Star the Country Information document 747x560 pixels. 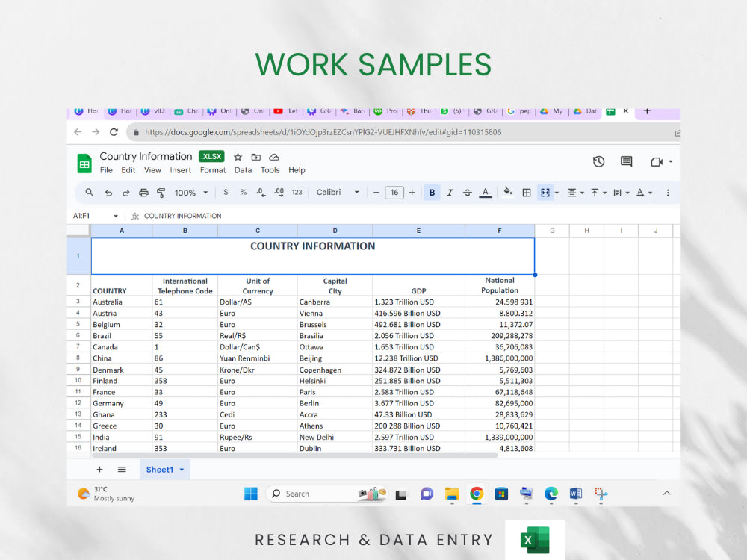(238, 157)
